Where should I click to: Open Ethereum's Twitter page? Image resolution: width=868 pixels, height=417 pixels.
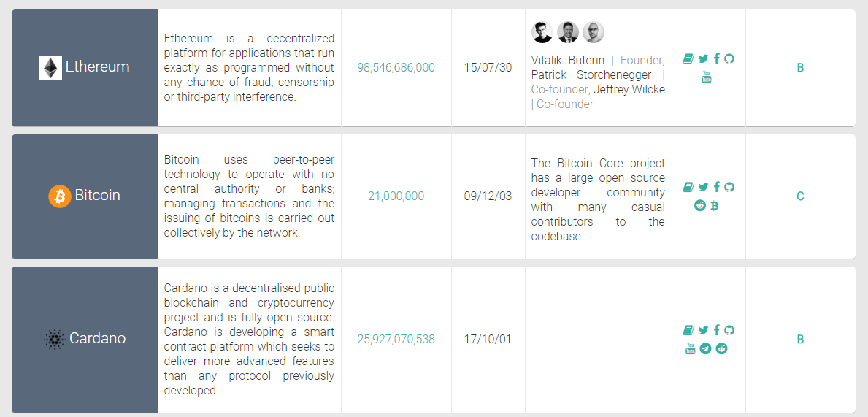coord(703,59)
